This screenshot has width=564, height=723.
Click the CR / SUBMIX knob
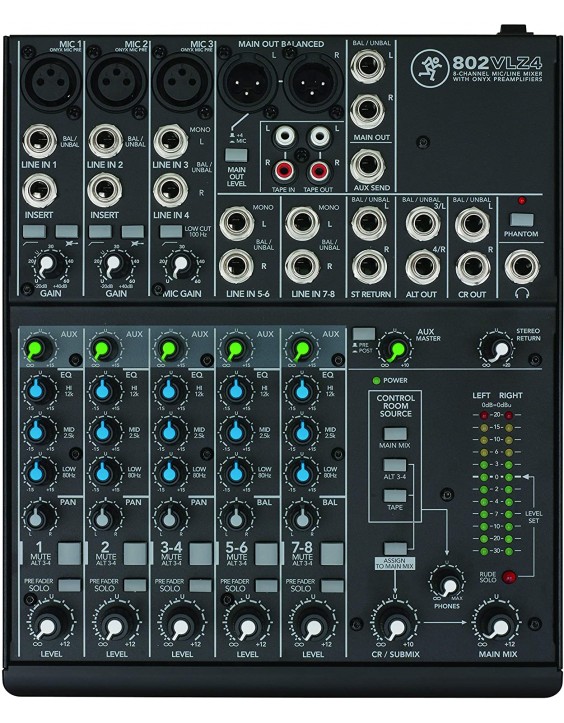pos(396,624)
